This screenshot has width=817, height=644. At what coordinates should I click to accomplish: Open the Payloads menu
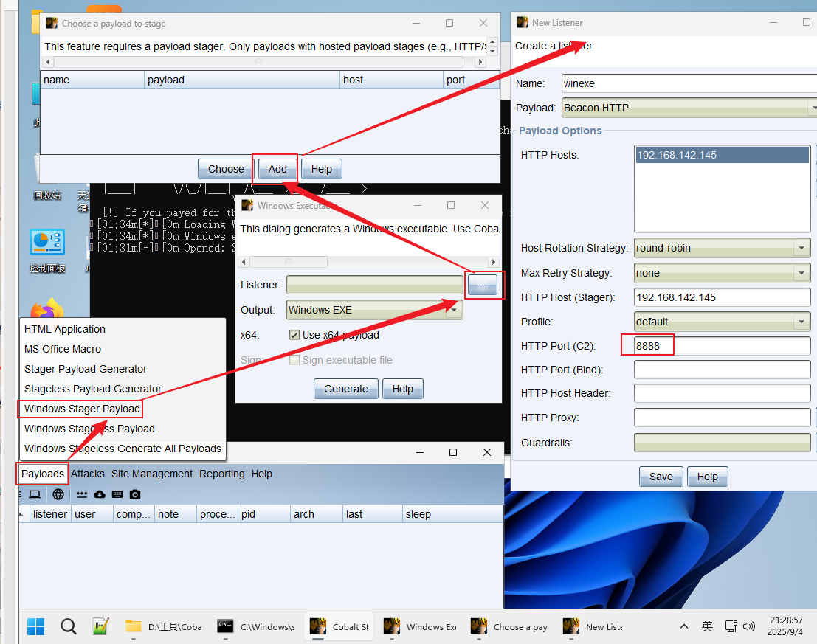[43, 474]
